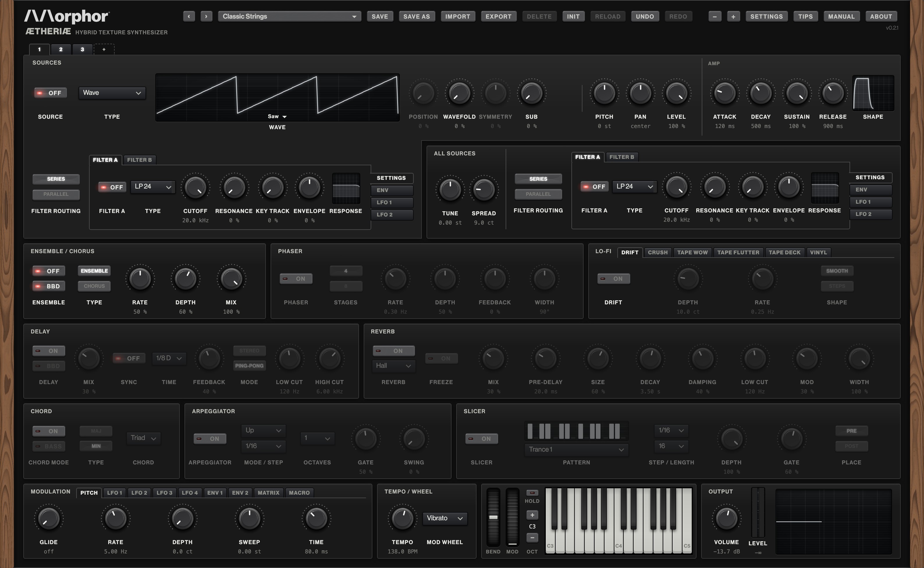924x568 pixels.
Task: Open the AMP envelope shape display
Action: [873, 93]
